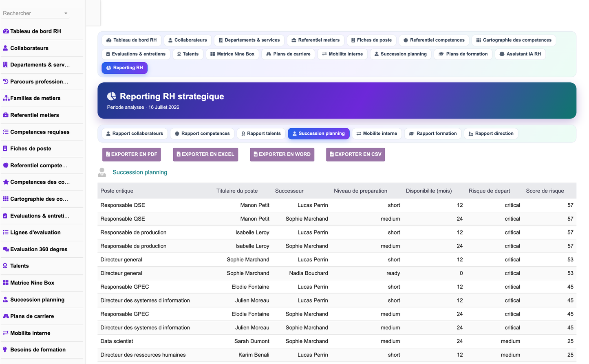Viewport: 589px width, 364px height.
Task: Open Plans de formation top tab
Action: pos(463,54)
